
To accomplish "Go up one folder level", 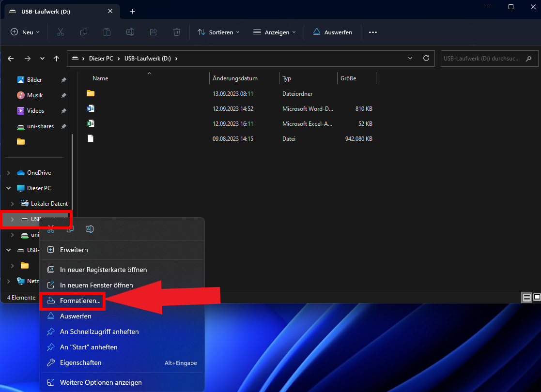I will pos(57,59).
